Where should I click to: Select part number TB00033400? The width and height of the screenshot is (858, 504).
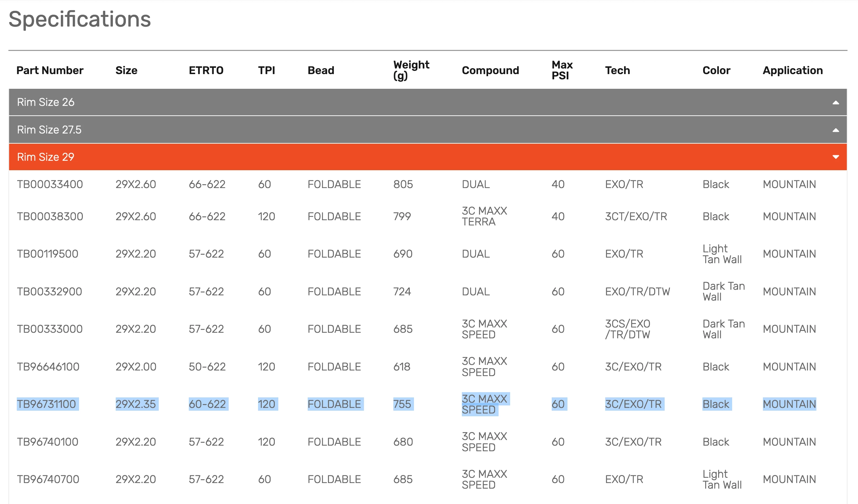coord(50,184)
